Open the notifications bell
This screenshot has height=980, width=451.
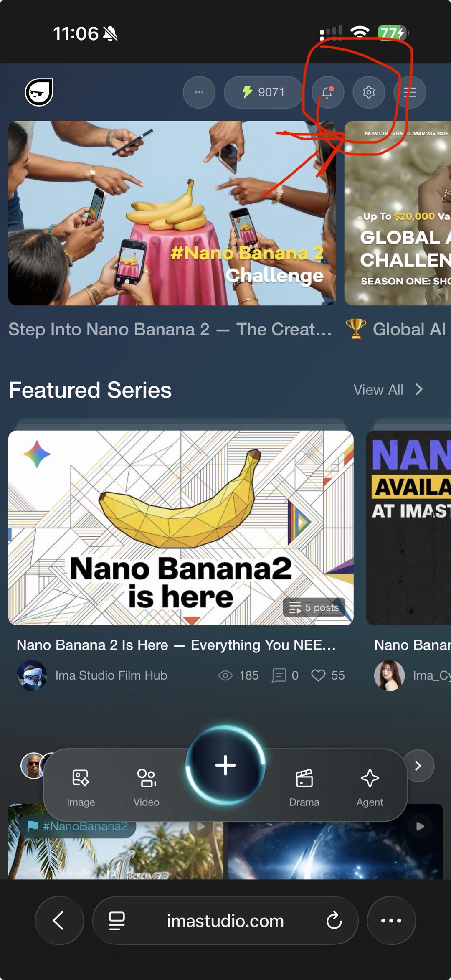(328, 92)
